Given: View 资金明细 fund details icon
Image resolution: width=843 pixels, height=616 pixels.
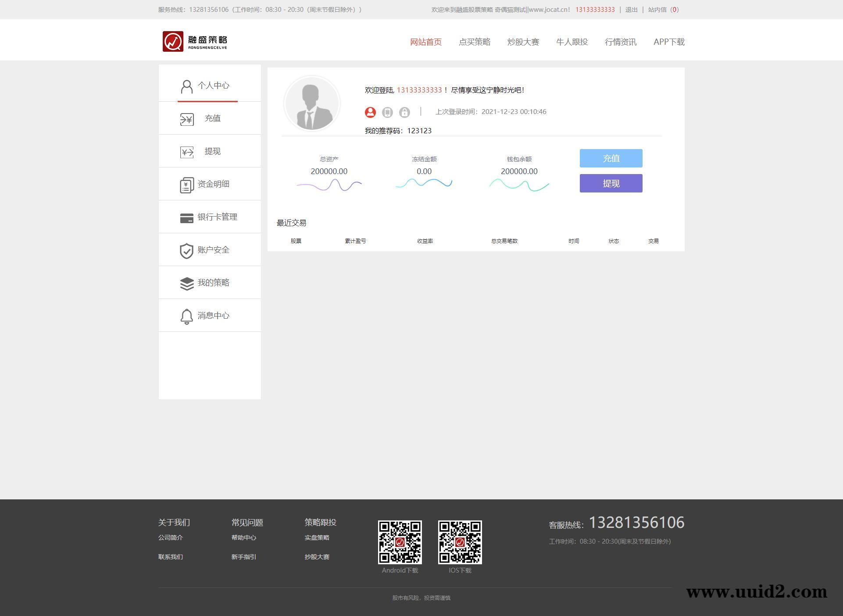Looking at the screenshot, I should [x=186, y=184].
